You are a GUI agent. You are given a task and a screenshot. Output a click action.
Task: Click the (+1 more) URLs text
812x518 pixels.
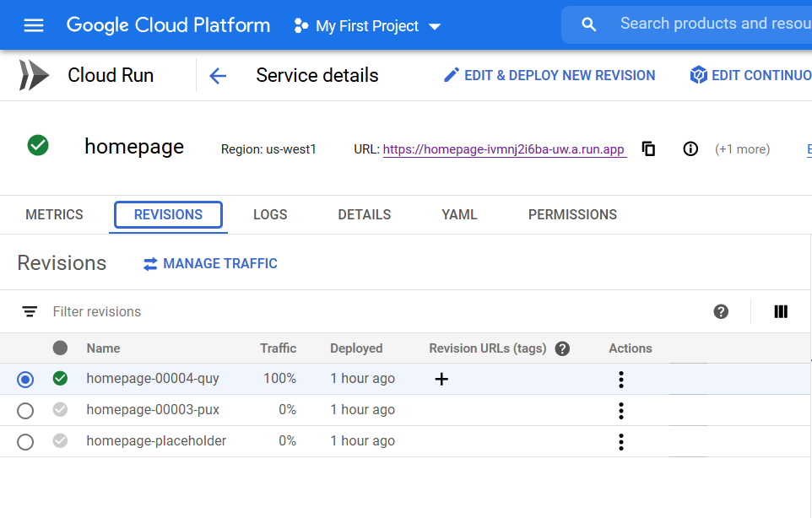[x=742, y=149]
